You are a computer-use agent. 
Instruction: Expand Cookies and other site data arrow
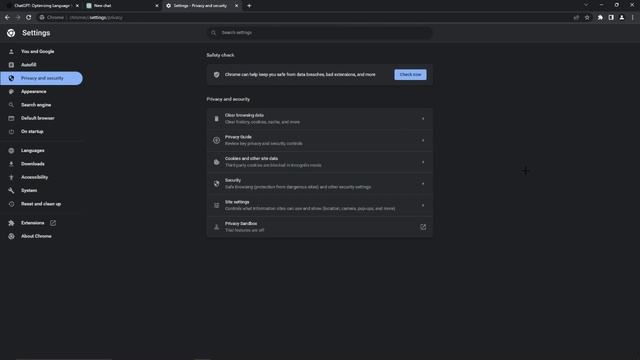tap(423, 162)
